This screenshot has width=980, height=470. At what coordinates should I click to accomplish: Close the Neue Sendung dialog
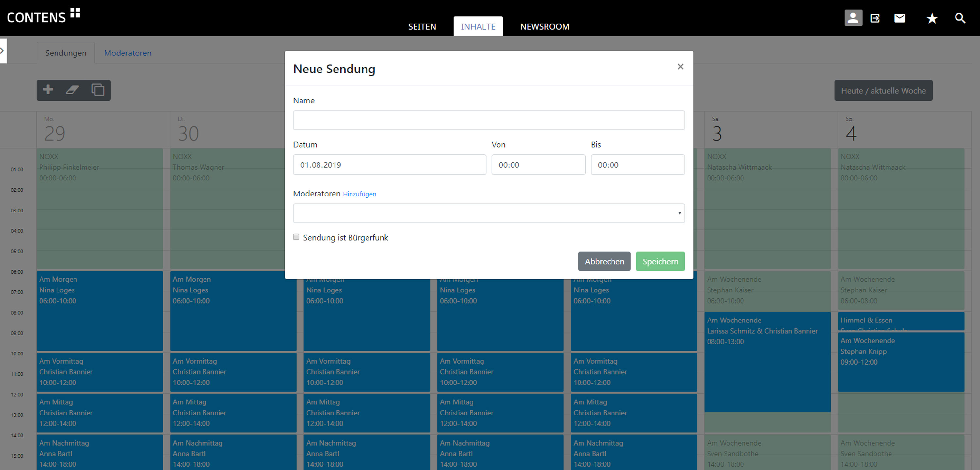[680, 67]
